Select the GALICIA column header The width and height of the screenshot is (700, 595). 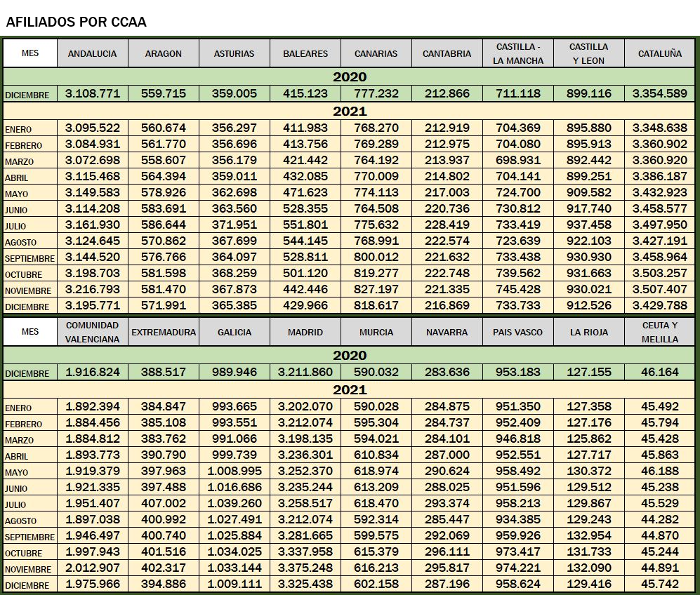234,332
